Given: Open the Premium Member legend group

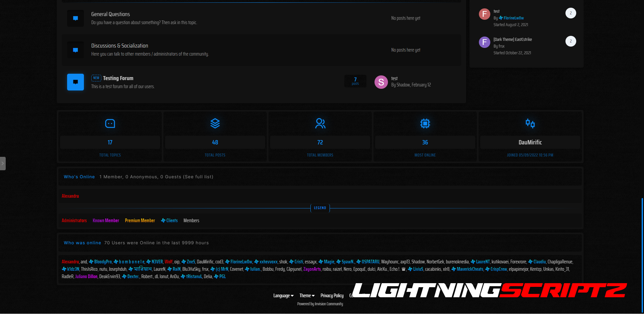Looking at the screenshot, I should point(140,221).
